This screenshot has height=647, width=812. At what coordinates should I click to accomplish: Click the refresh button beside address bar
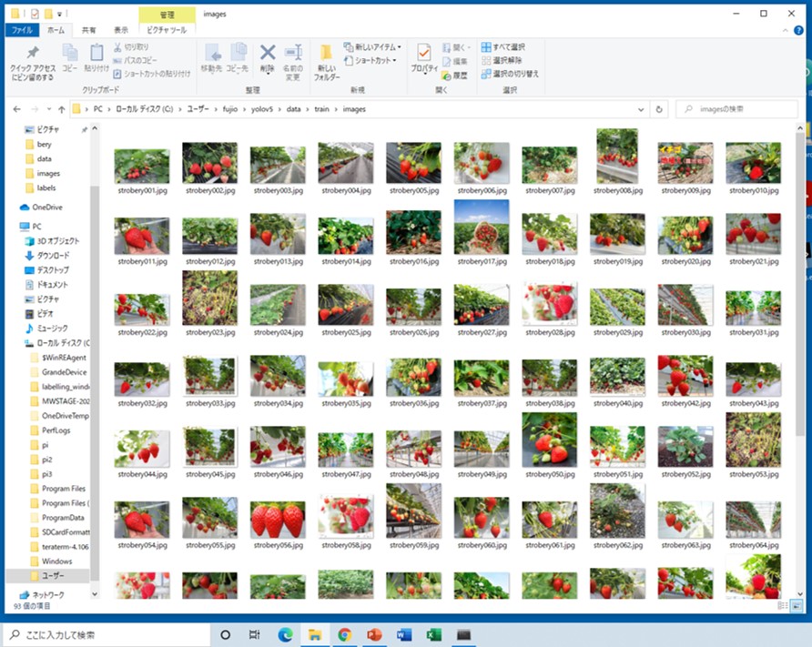[x=660, y=109]
